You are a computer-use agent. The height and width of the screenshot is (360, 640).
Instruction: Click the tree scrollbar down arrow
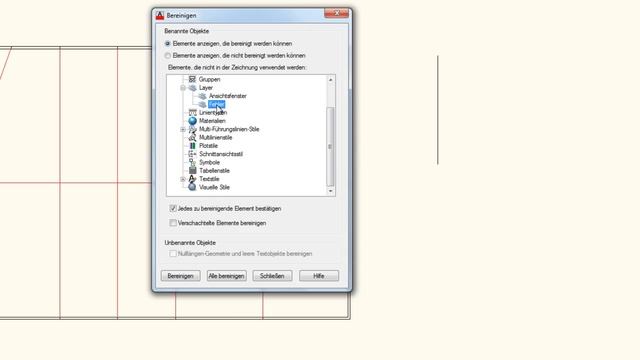pyautogui.click(x=331, y=191)
